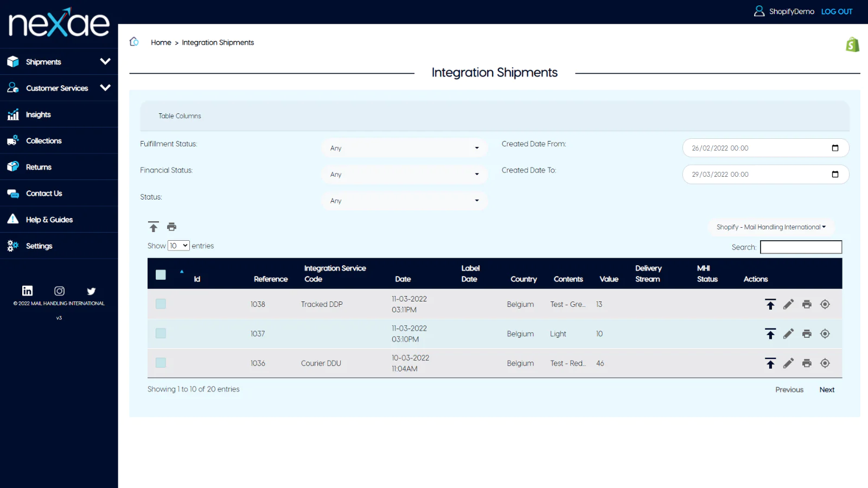Change the Show entries count dropdown
This screenshot has width=868, height=488.
[178, 246]
